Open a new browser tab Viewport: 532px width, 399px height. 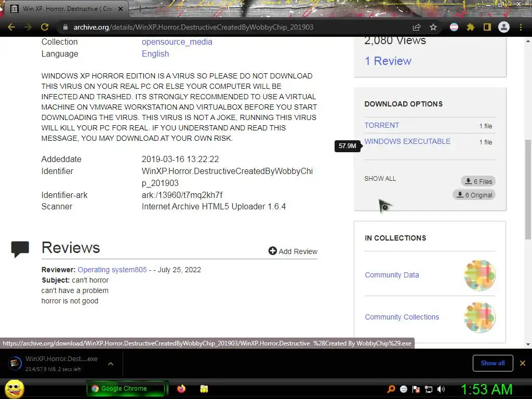(x=140, y=9)
